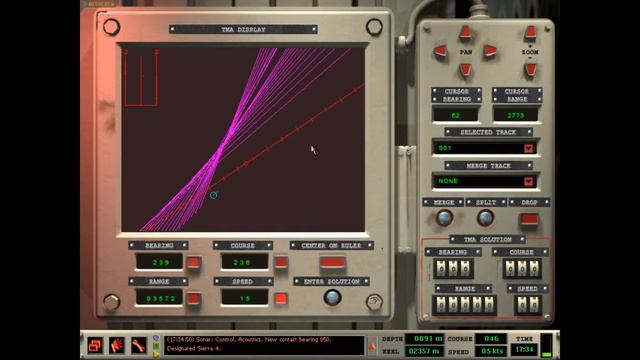Zoom in with the red plus arrow
The width and height of the screenshot is (640, 360).
(x=530, y=33)
